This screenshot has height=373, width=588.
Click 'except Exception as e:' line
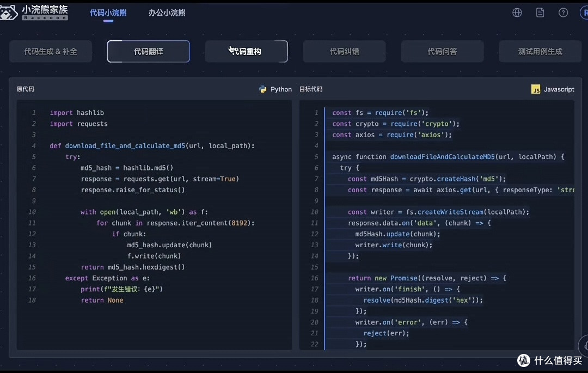(x=107, y=278)
